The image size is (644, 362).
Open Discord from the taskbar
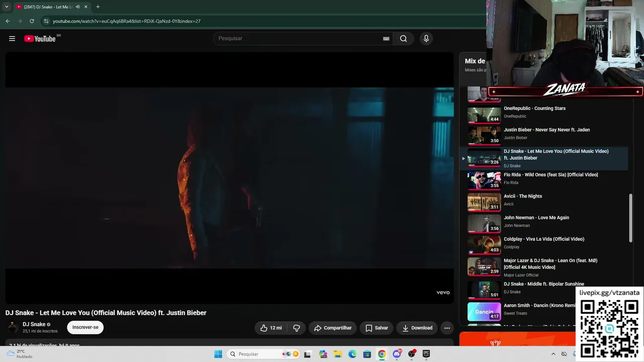point(397,354)
